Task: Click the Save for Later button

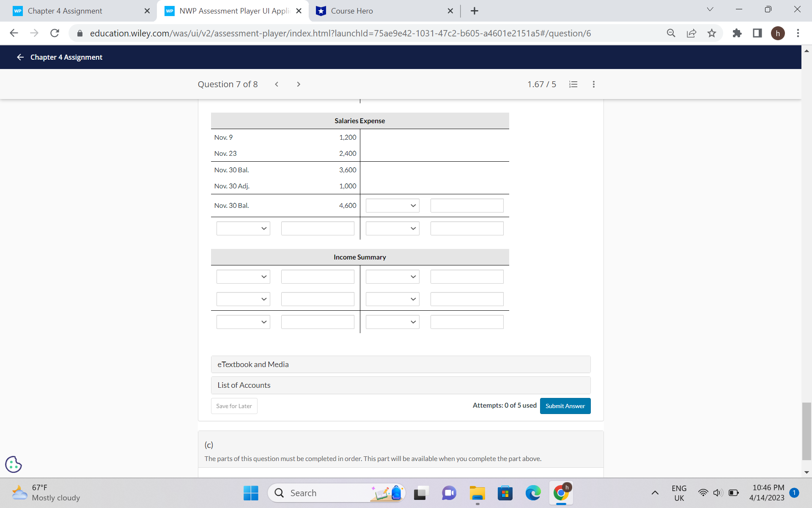Action: coord(234,406)
